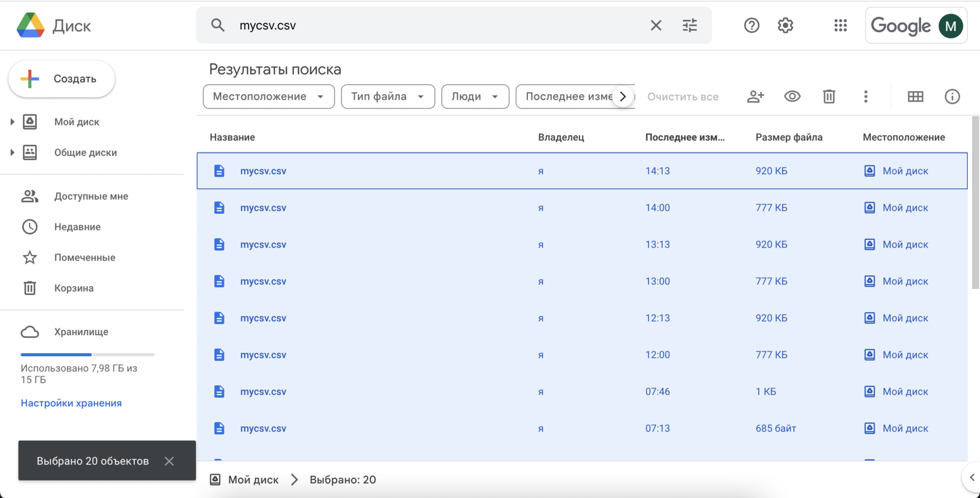
Task: Open the Тип файла filter dropdown
Action: pos(388,96)
